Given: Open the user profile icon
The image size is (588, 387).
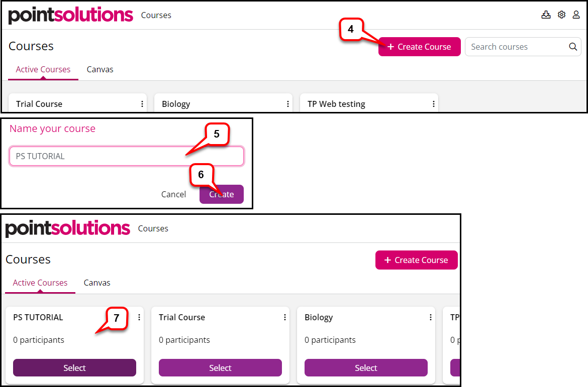Looking at the screenshot, I should tap(576, 15).
